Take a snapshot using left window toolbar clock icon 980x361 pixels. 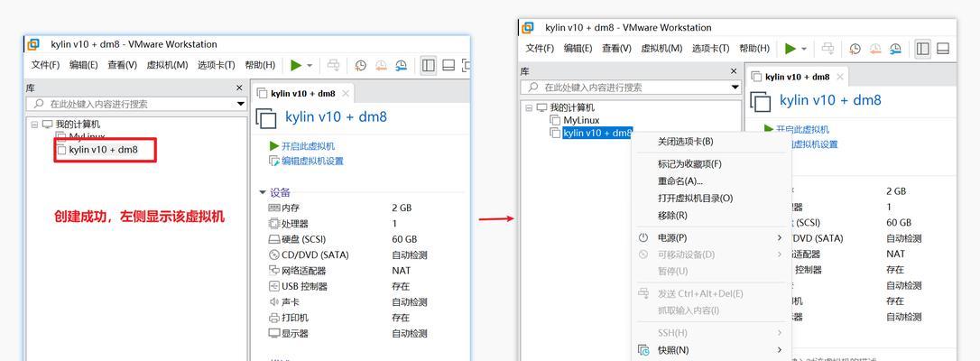pyautogui.click(x=361, y=65)
